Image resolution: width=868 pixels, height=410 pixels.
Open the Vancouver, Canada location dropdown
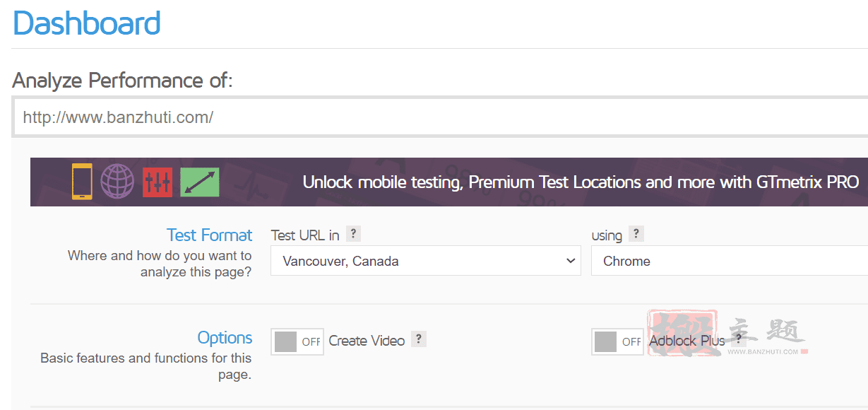point(426,261)
